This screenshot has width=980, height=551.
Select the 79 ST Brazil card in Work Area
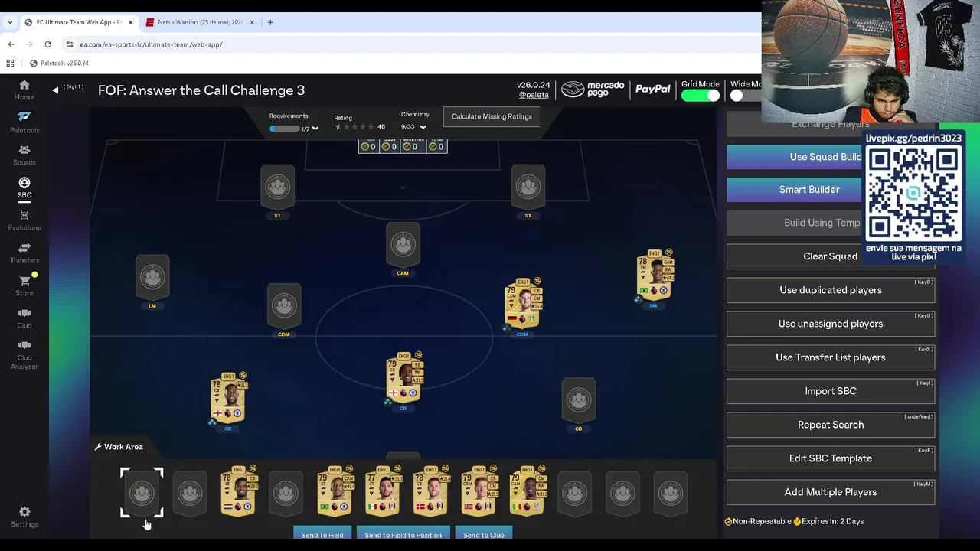pos(335,491)
